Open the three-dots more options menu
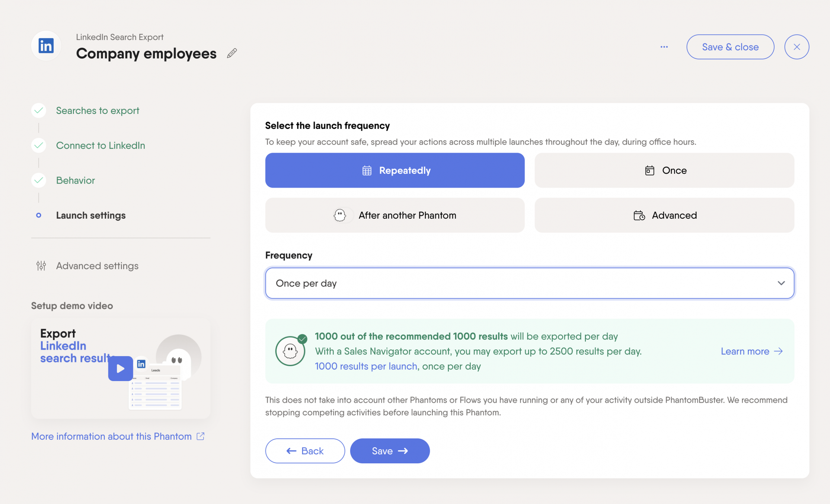This screenshot has width=830, height=504. 664,47
